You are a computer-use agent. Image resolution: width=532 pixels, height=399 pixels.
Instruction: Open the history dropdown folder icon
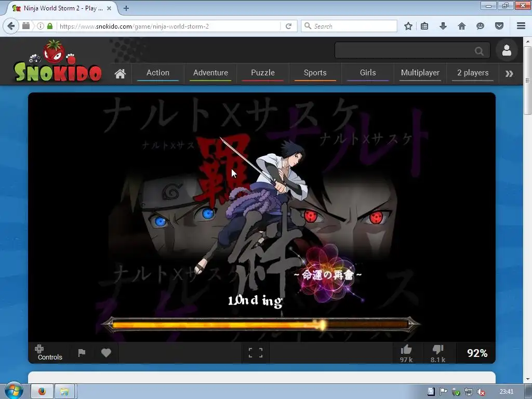tap(26, 26)
